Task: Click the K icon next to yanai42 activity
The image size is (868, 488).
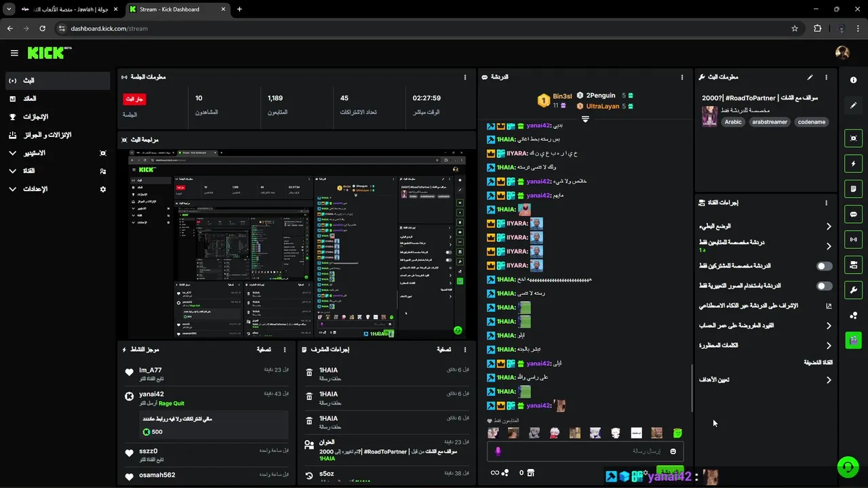Action: (129, 396)
